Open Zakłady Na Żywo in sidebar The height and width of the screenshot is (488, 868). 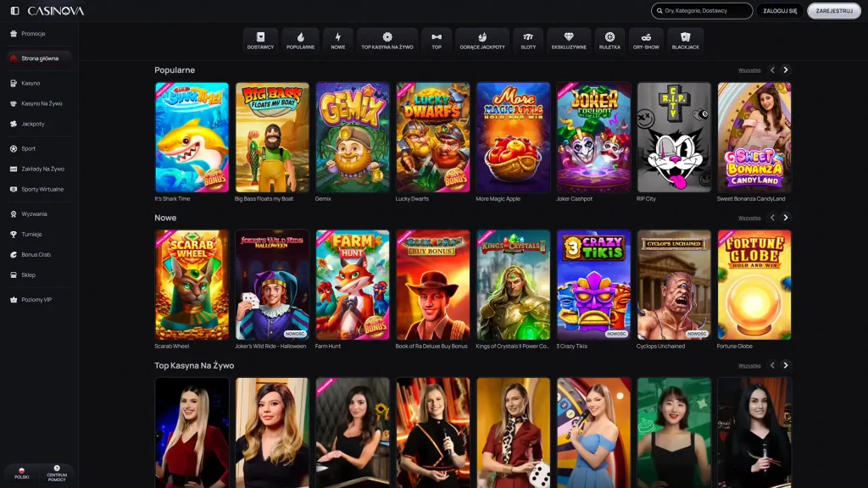tap(39, 169)
